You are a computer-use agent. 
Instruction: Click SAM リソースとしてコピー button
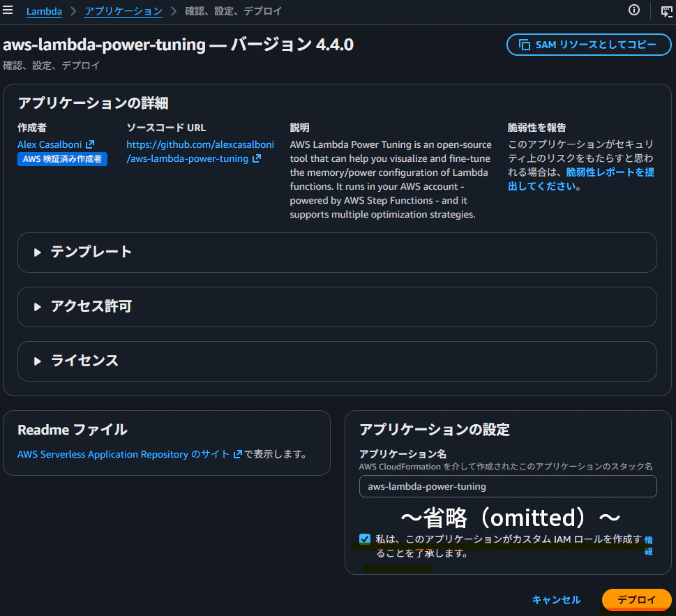[589, 45]
